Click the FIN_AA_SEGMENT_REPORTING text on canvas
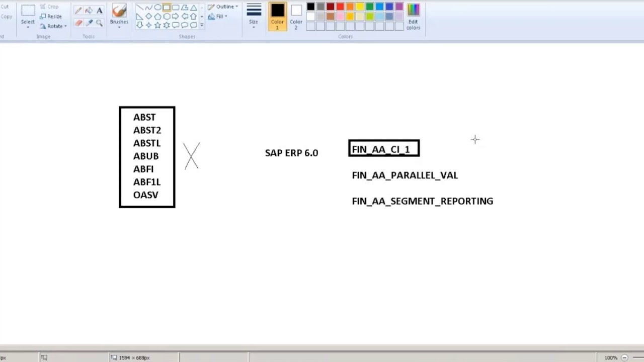 423,201
